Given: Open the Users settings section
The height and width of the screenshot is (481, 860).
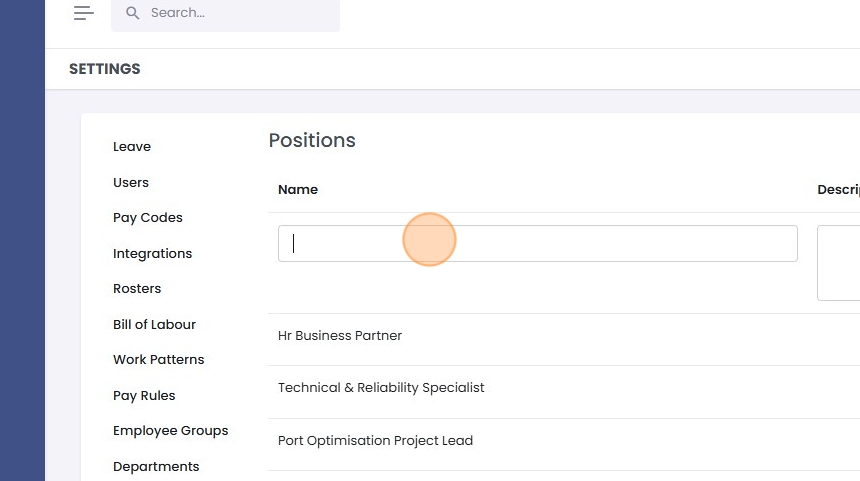Looking at the screenshot, I should pos(131,183).
